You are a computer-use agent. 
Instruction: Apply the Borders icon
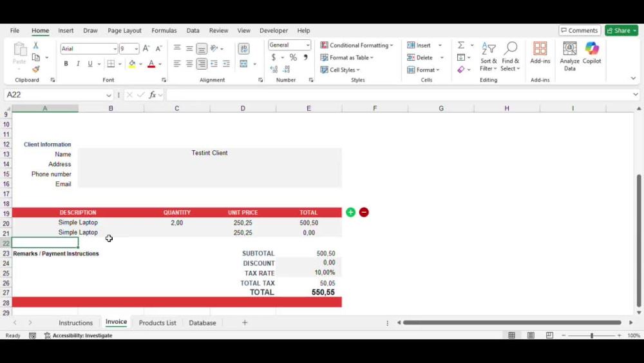[111, 64]
